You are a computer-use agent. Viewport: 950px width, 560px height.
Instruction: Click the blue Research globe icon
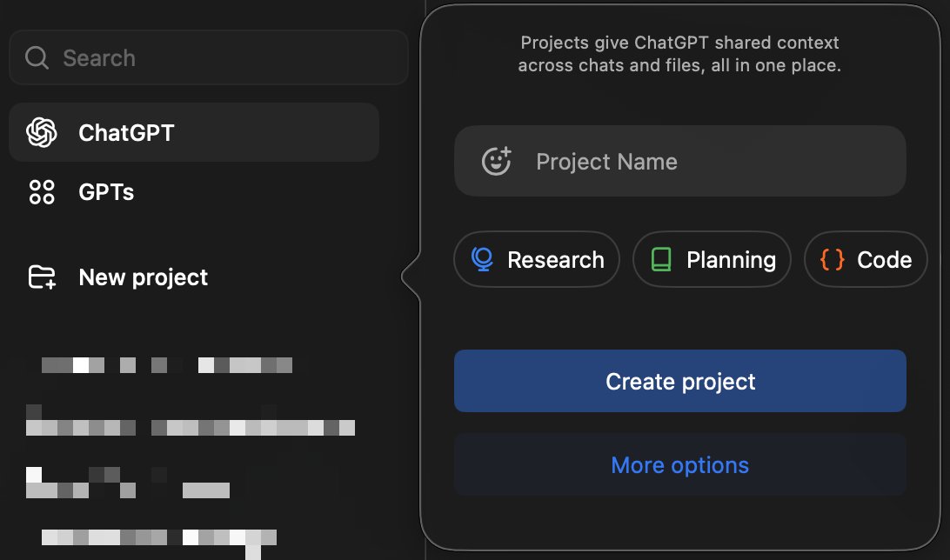(x=482, y=259)
